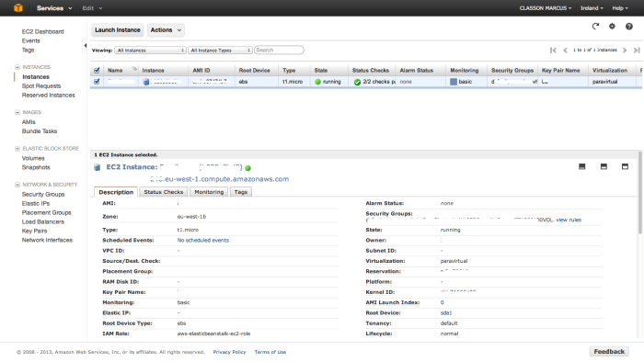This screenshot has width=644, height=362.
Task: Maximize the details pane layout icon
Action: (625, 166)
